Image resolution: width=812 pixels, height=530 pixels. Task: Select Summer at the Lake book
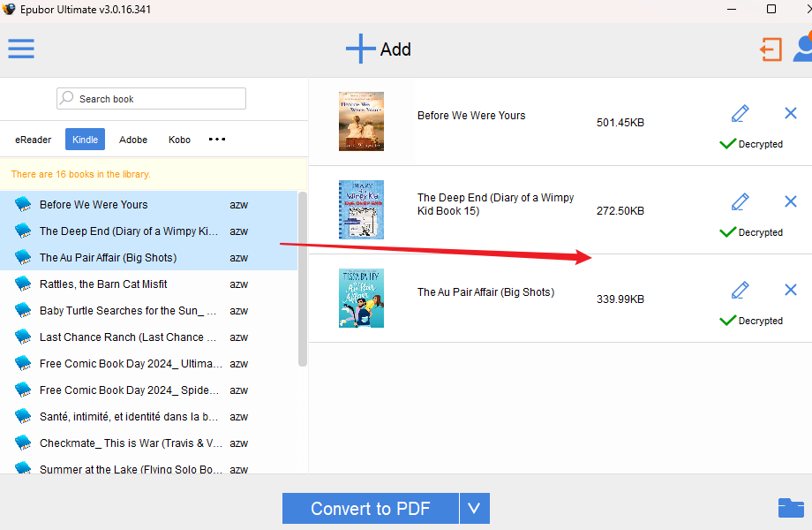point(148,467)
